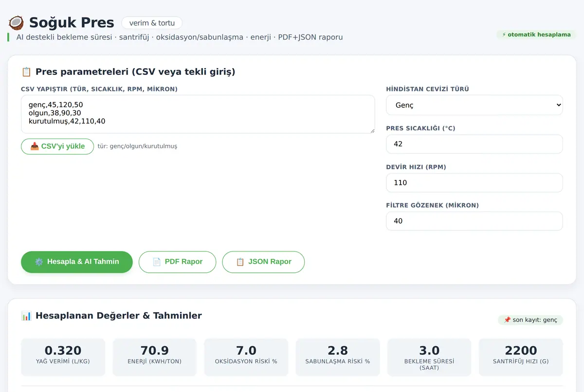Export the JSON Rapor

(263, 262)
